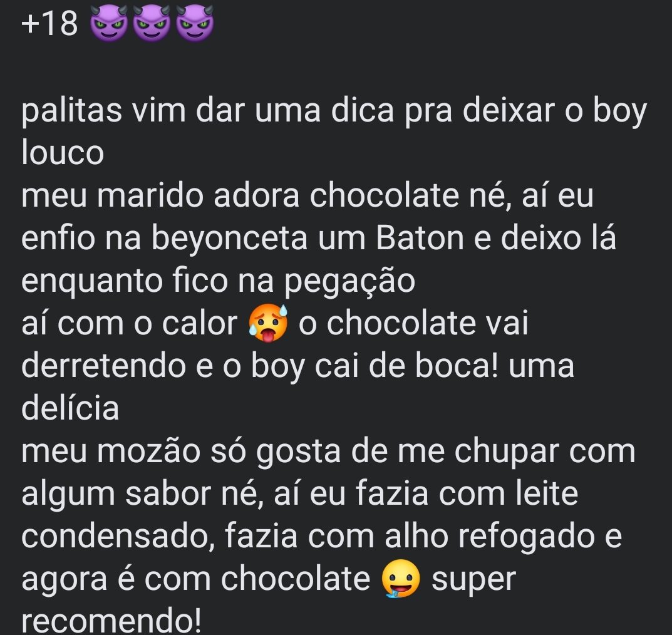Tap the drooling face emoji
The height and width of the screenshot is (635, 672).
pos(401,579)
